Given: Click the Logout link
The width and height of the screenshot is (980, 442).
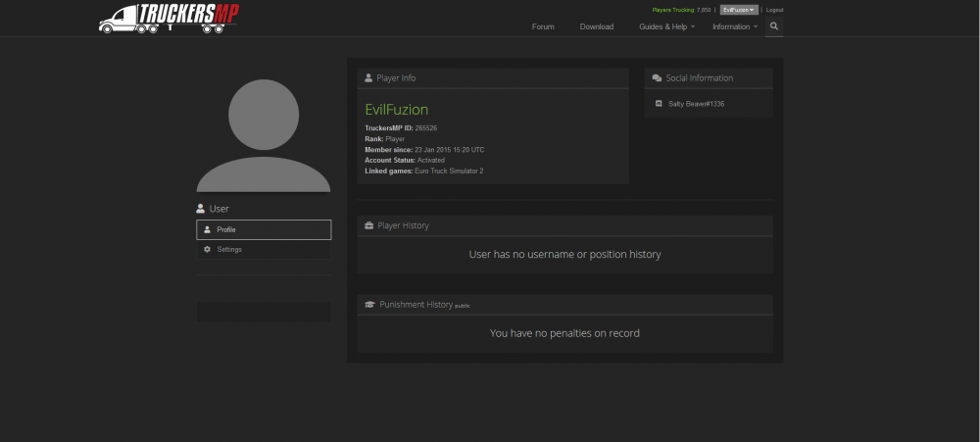Looking at the screenshot, I should click(774, 9).
